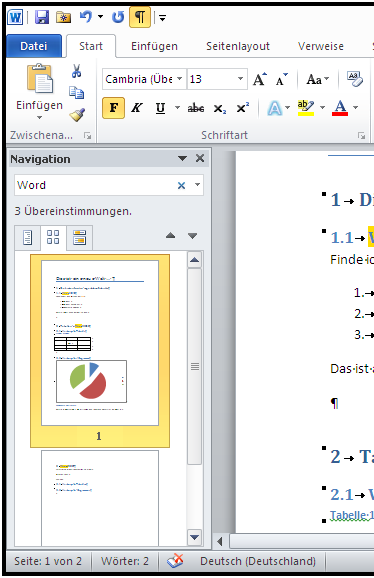
Task: Select the page 1 thumbnail
Action: click(100, 351)
